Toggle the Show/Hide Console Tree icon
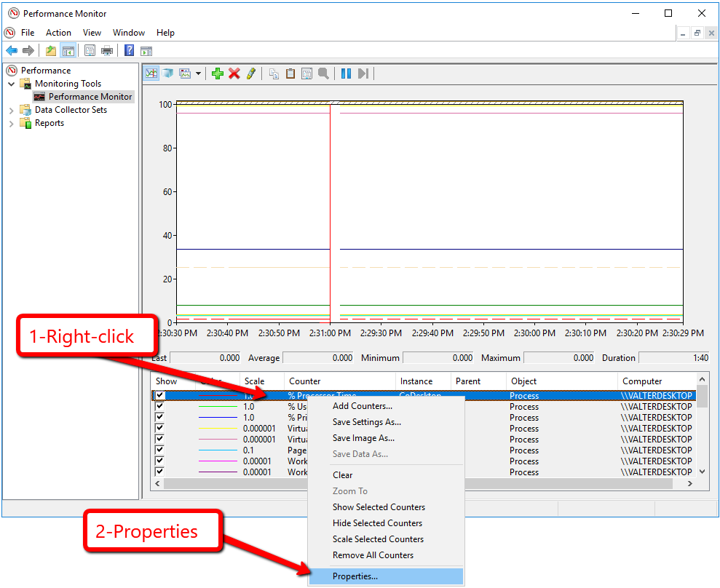The width and height of the screenshot is (720, 588). [x=68, y=50]
